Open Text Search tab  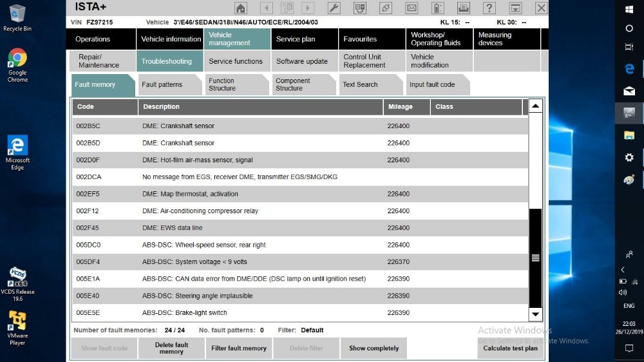point(370,84)
